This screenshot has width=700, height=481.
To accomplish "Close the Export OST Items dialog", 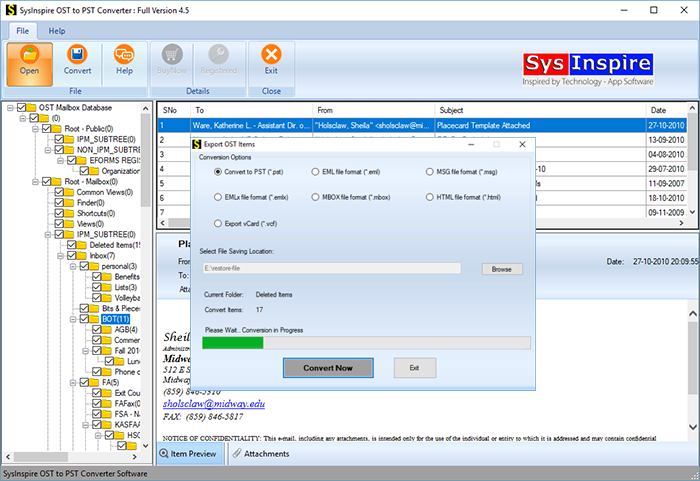I will coord(522,144).
